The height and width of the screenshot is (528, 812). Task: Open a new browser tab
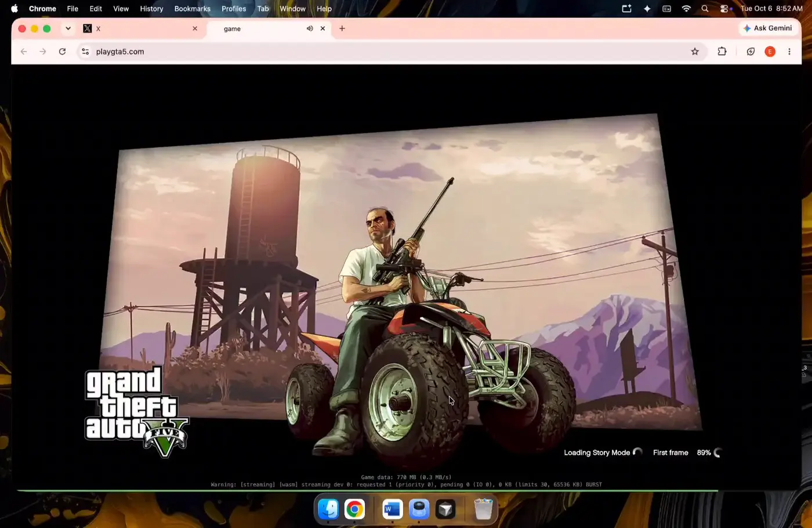click(x=342, y=28)
